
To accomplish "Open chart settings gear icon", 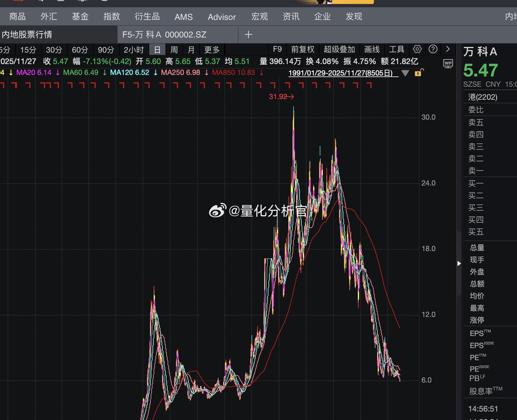I will [x=417, y=49].
